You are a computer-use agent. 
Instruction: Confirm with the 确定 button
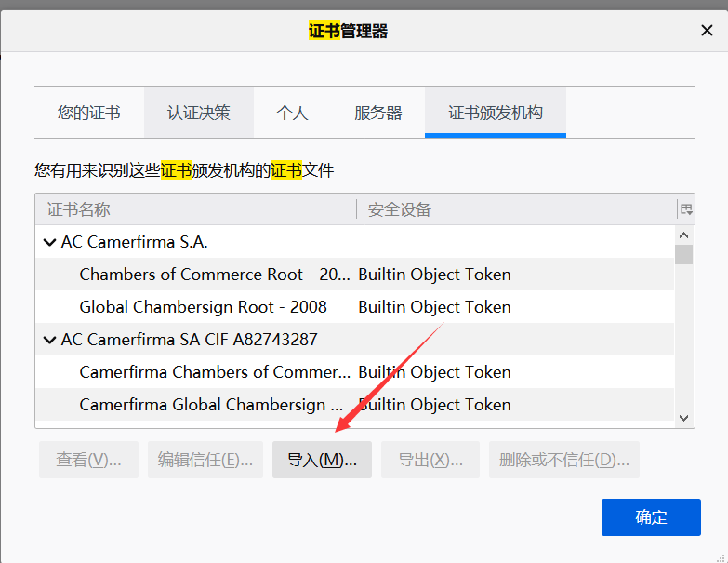point(651,517)
